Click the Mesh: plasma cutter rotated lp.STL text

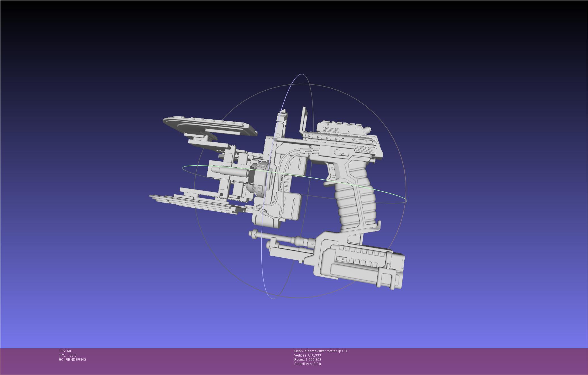(321, 351)
